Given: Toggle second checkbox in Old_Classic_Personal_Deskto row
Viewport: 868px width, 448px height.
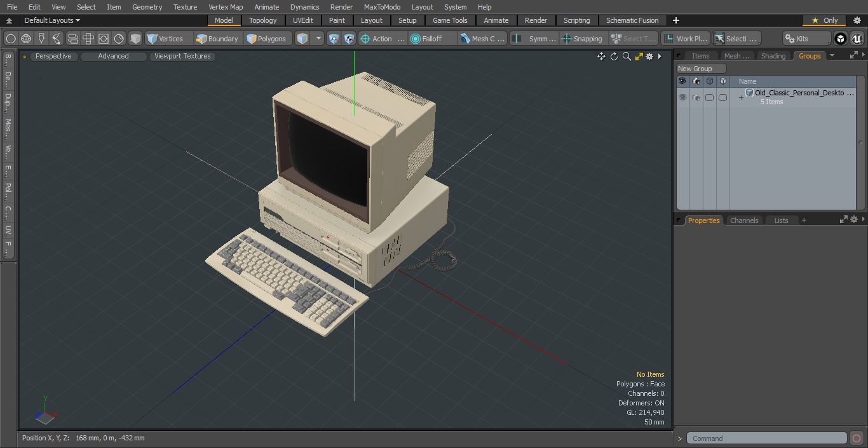Looking at the screenshot, I should click(722, 97).
